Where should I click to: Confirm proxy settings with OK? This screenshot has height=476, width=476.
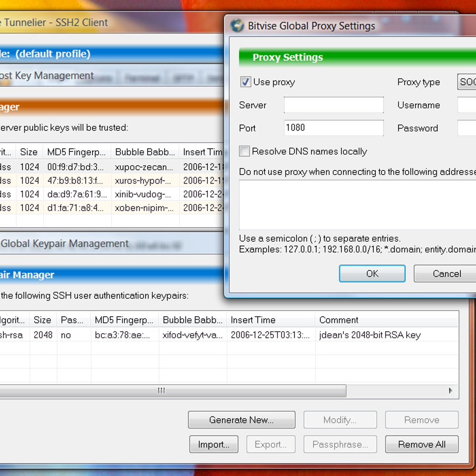372,273
